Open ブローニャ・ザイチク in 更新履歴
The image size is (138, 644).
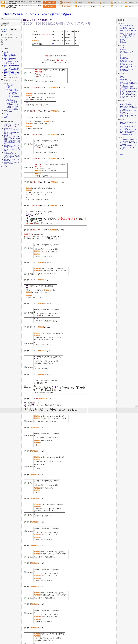(x=126, y=114)
